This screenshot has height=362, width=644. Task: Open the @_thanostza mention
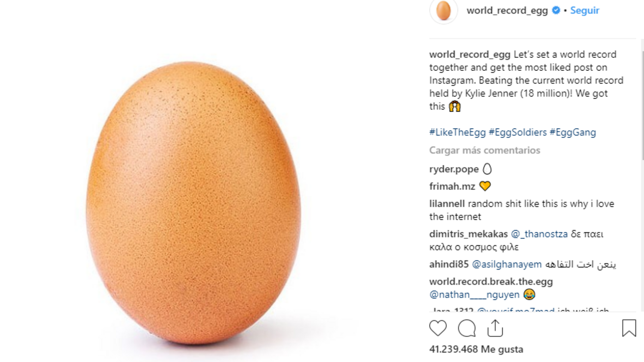pos(539,234)
